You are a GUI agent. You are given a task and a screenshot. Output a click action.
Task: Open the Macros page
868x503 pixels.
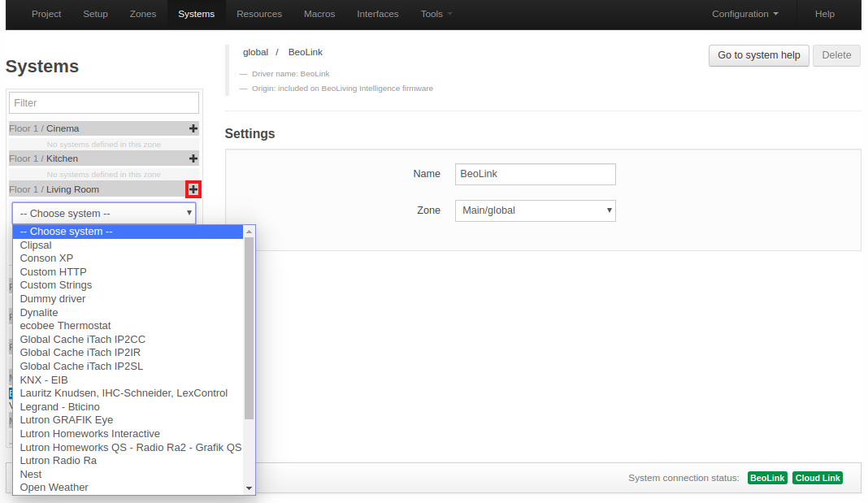(319, 14)
